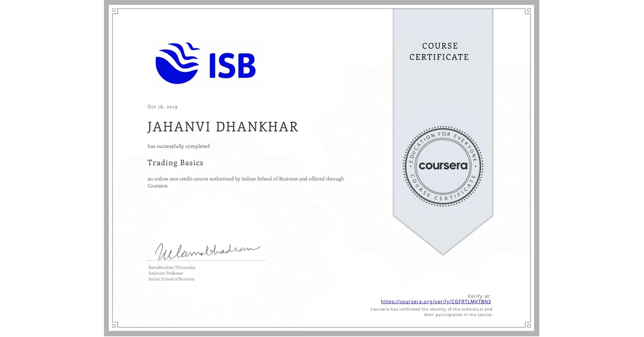This screenshot has height=337, width=644.
Task: Click the date Oct 16, 2019
Action: click(x=162, y=107)
